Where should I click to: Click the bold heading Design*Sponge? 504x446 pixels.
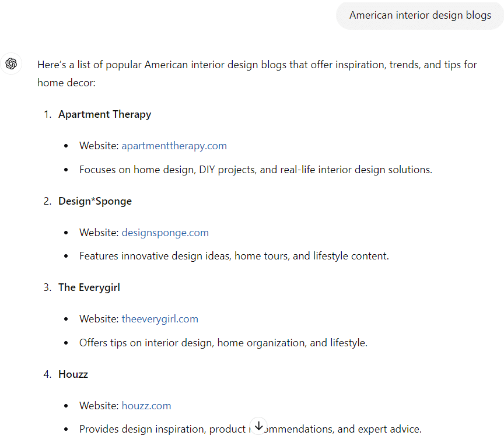(x=94, y=201)
